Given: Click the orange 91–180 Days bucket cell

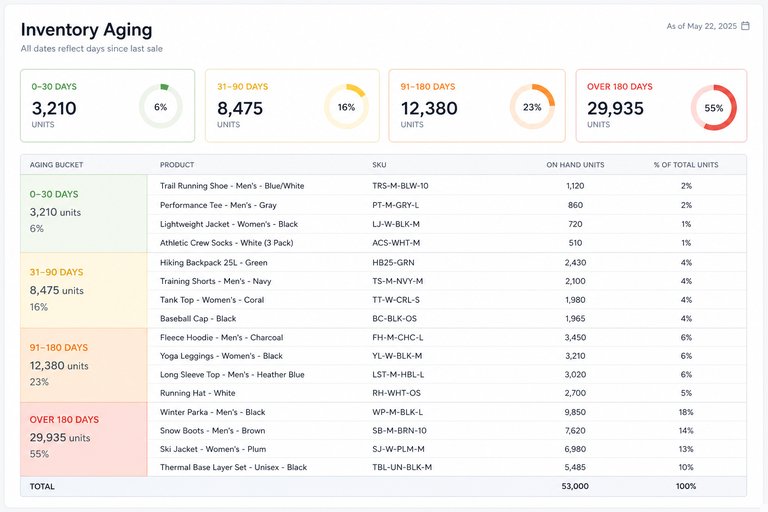Looking at the screenshot, I should (x=84, y=365).
